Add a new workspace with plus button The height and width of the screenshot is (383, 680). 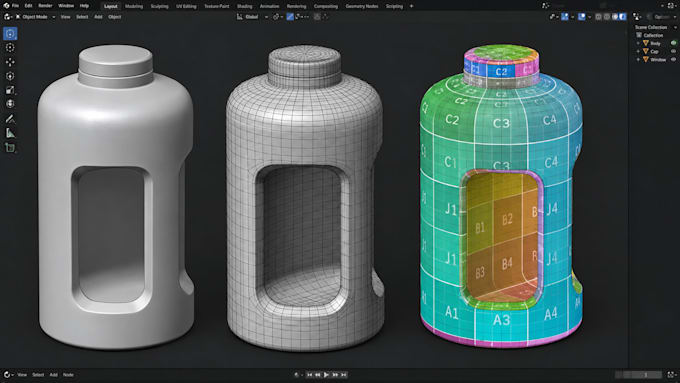pyautogui.click(x=411, y=6)
